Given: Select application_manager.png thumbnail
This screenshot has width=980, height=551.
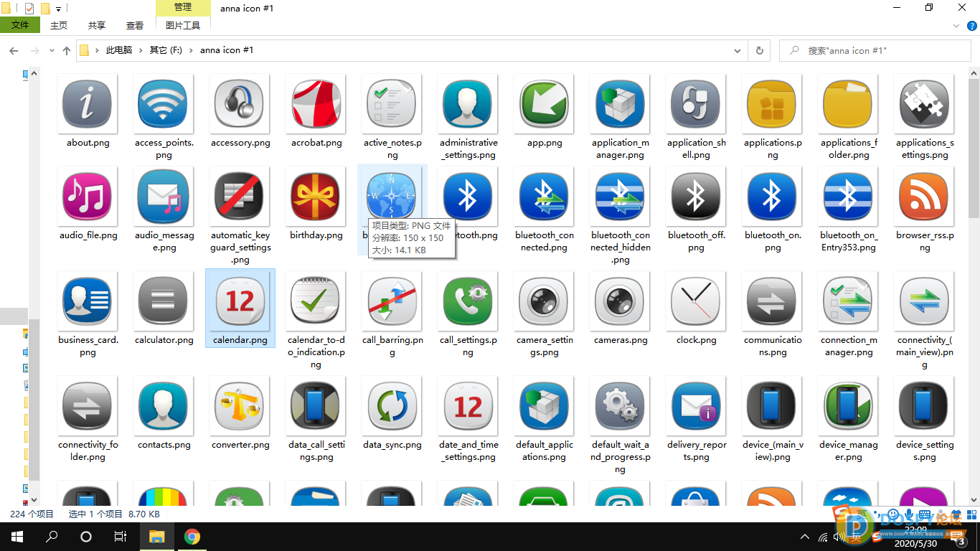Looking at the screenshot, I should 621,104.
